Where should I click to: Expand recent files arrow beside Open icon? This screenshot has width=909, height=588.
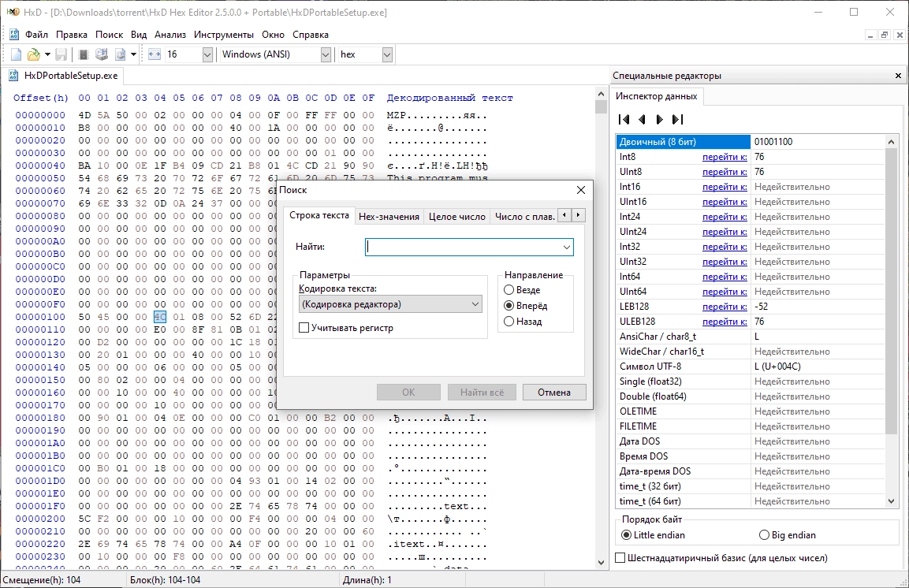(x=47, y=54)
